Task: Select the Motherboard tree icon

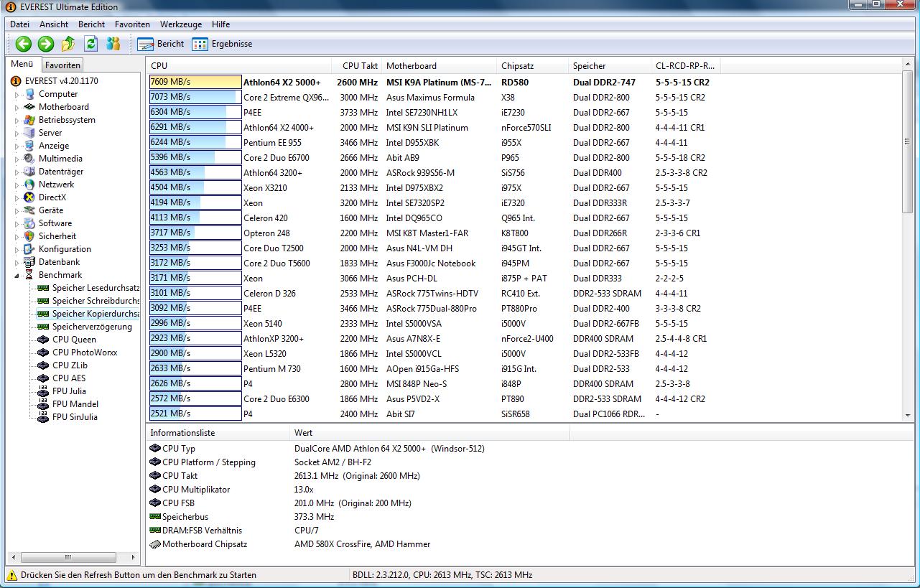Action: [x=29, y=107]
